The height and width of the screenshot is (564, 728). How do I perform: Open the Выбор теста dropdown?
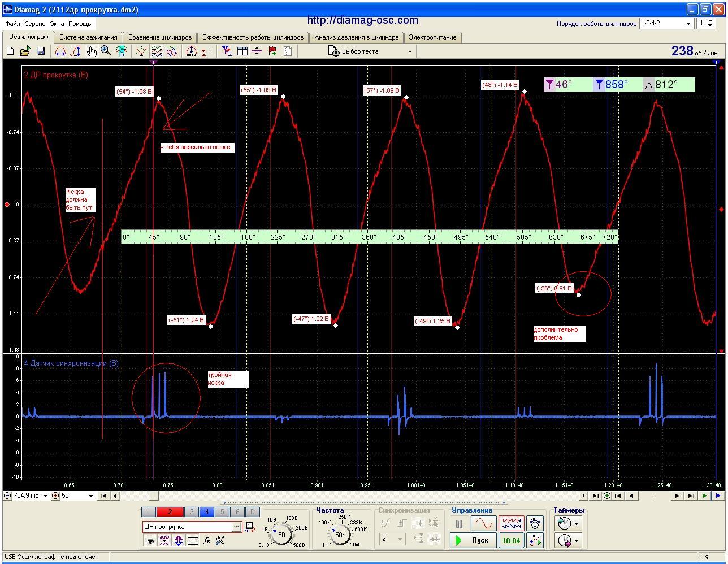click(x=371, y=51)
